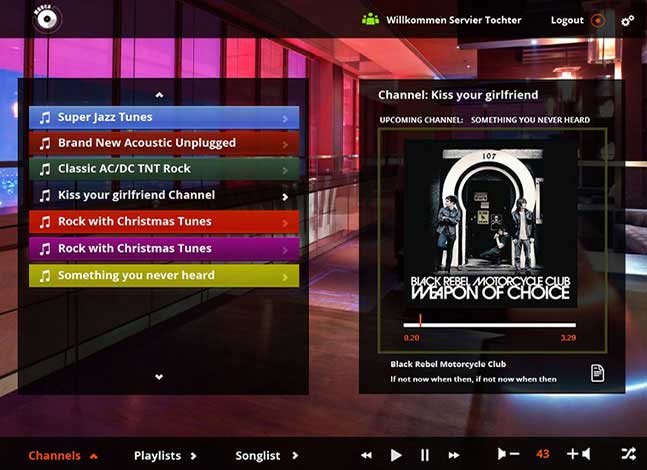647x470 pixels.
Task: Select the Super Jazz Tunes channel
Action: [x=164, y=118]
